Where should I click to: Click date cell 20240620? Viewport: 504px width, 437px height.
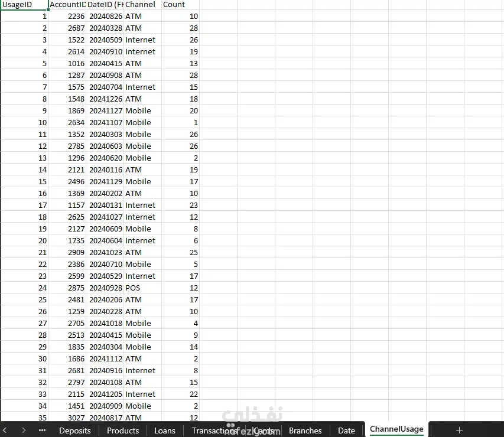(x=105, y=158)
